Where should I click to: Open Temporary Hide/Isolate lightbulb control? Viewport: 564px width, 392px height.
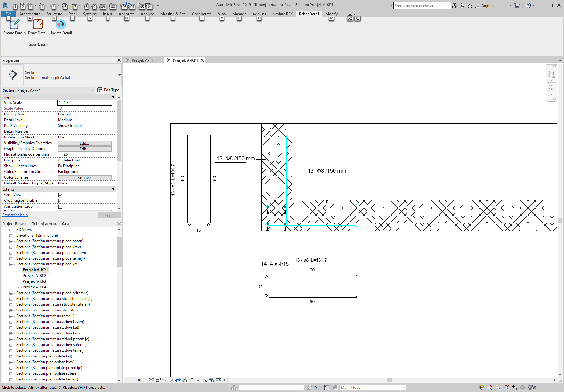pos(198,380)
